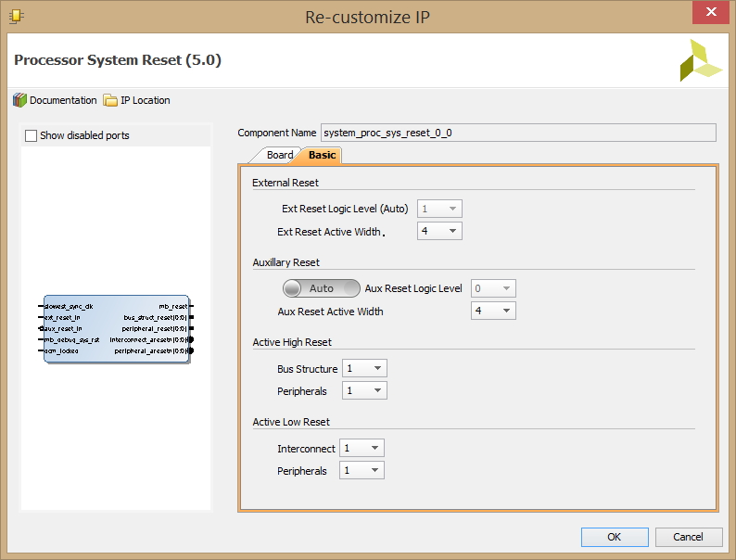Click the Documentation link text
736x560 pixels.
[63, 100]
